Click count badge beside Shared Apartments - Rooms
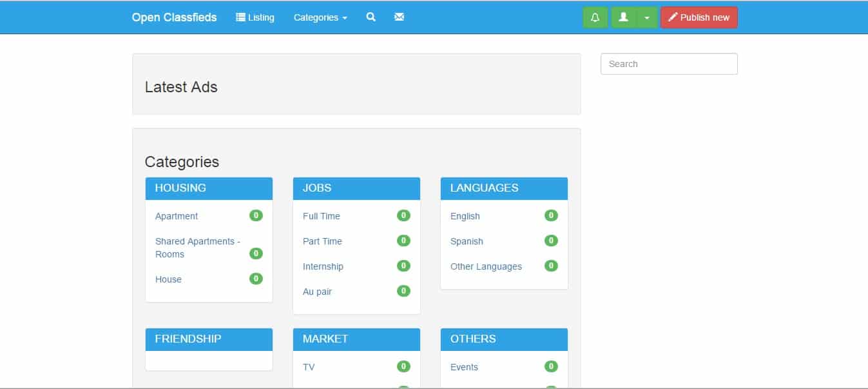 [x=256, y=254]
